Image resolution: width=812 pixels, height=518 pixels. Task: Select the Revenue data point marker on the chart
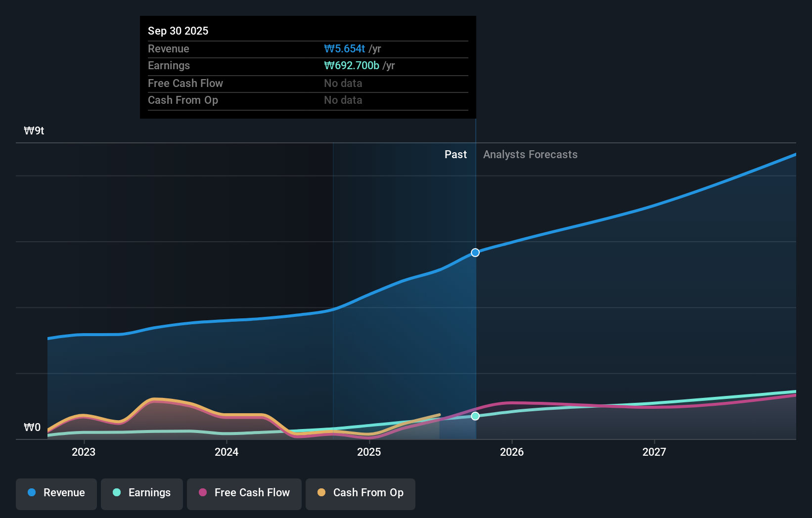point(475,252)
